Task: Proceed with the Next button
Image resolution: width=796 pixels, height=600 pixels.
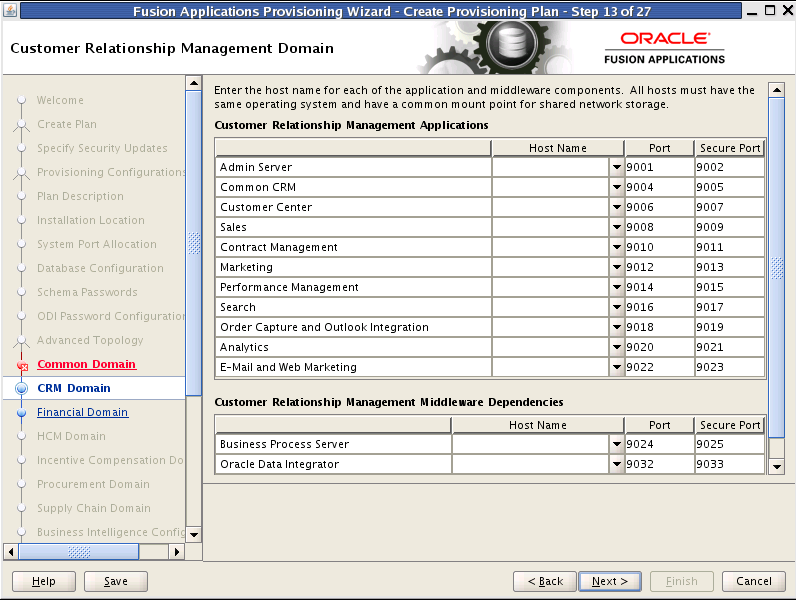Action: [610, 581]
